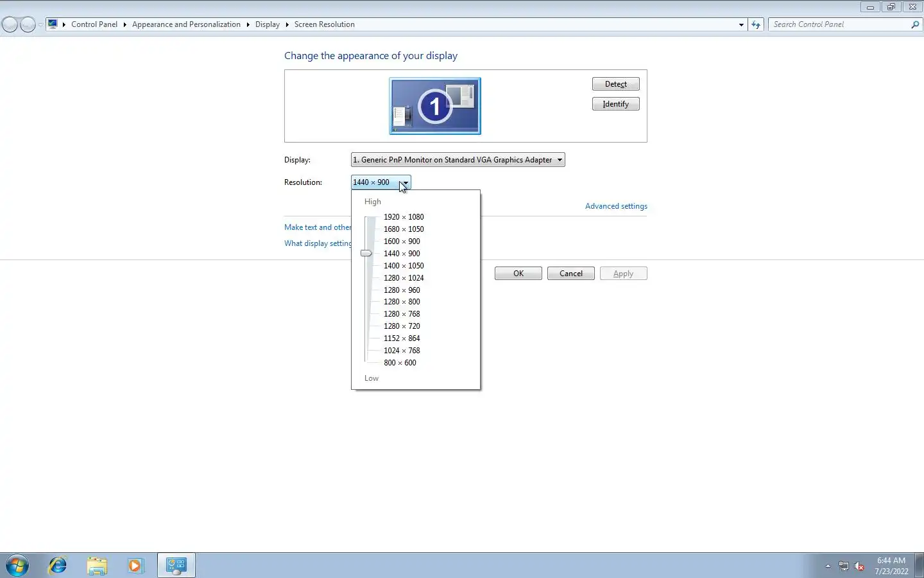Click the monitor 1 display thumbnail
This screenshot has height=578, width=924.
435,106
